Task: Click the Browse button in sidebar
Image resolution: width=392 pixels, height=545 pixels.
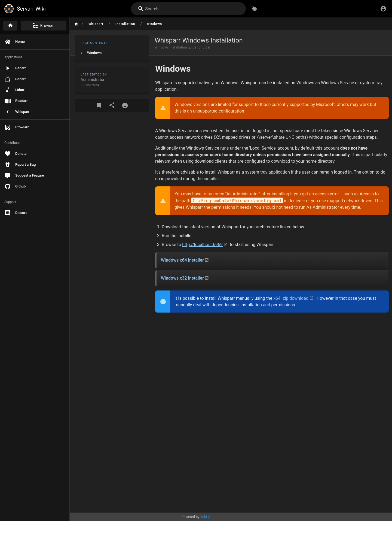Action: pos(44,26)
